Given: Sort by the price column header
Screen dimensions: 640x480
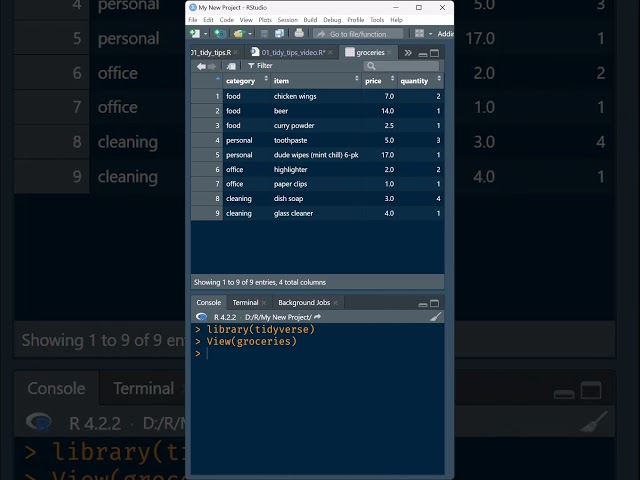Looking at the screenshot, I should tap(379, 81).
